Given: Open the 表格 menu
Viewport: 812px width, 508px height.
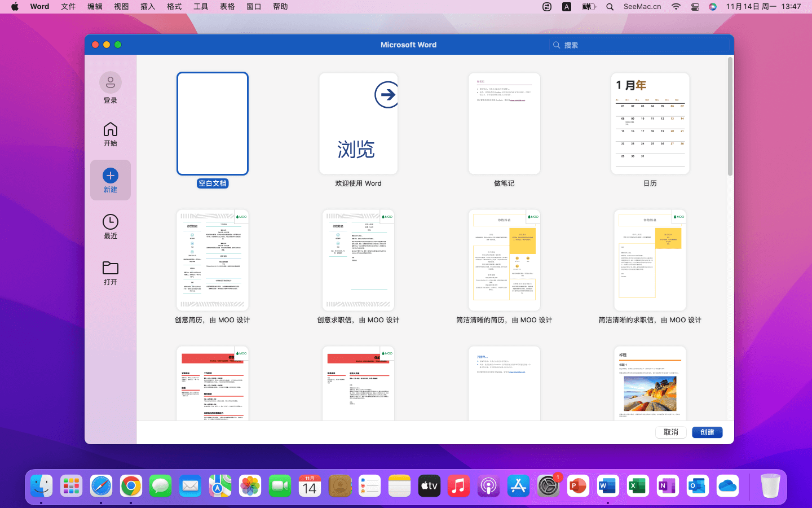Looking at the screenshot, I should coord(227,7).
